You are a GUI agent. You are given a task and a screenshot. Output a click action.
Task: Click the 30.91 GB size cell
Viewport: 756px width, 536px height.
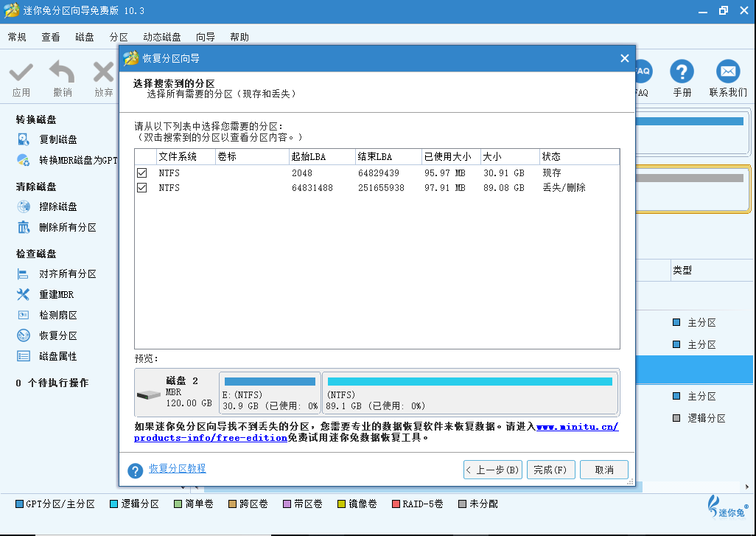point(504,173)
